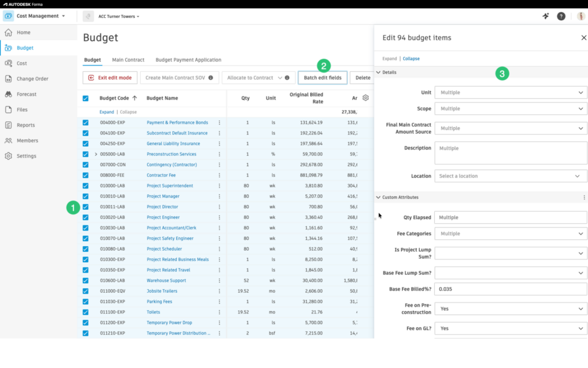This screenshot has width=588, height=368.
Task: Open the Budget Payment Application tab
Action: pyautogui.click(x=188, y=60)
